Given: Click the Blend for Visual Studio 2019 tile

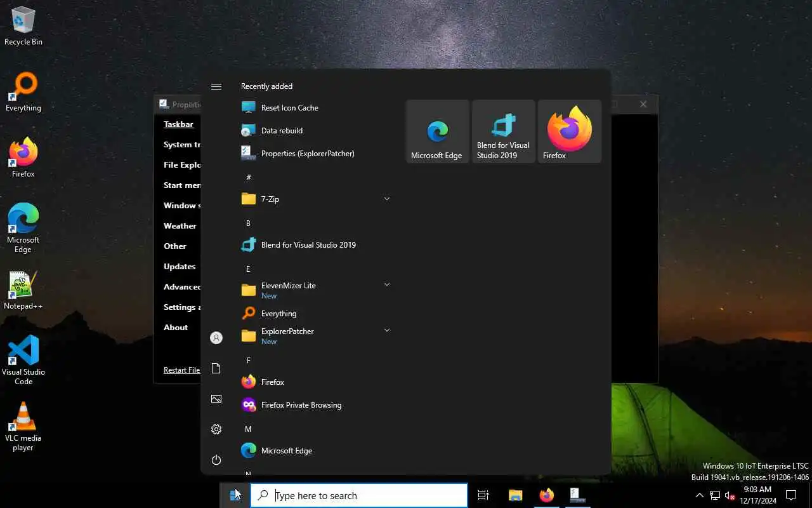Looking at the screenshot, I should point(504,131).
